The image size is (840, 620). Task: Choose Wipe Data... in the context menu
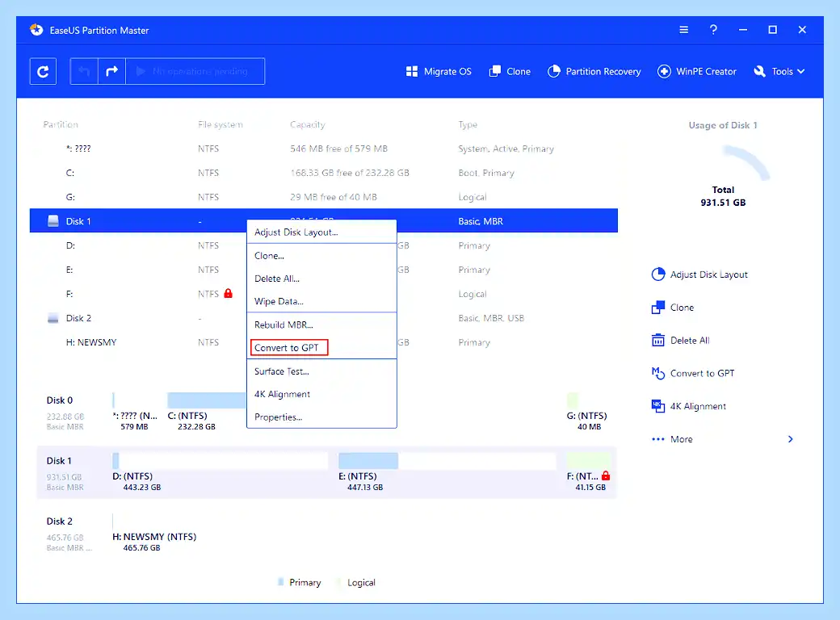[x=321, y=301]
